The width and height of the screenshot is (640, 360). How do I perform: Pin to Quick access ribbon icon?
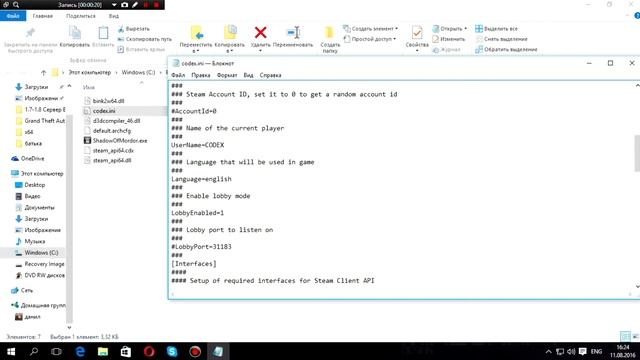(x=30, y=33)
